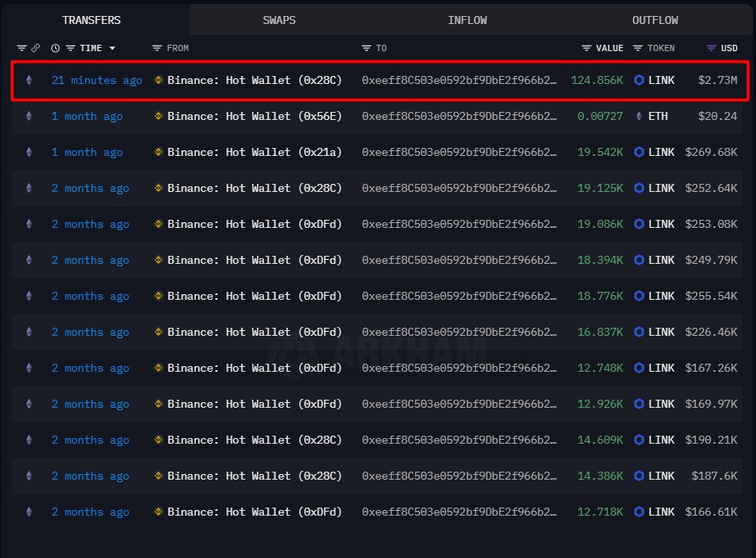Click the $166.61K USD amount

click(x=711, y=512)
